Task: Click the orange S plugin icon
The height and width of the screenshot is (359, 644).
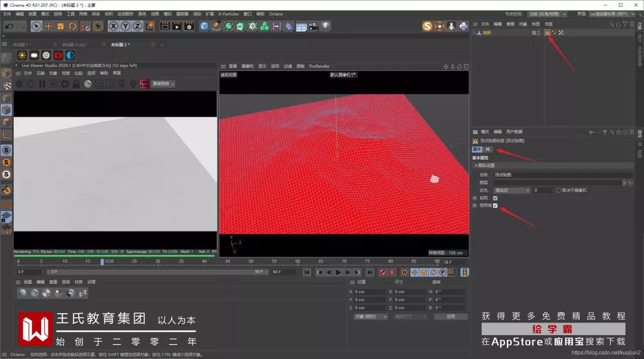Action: (x=427, y=26)
